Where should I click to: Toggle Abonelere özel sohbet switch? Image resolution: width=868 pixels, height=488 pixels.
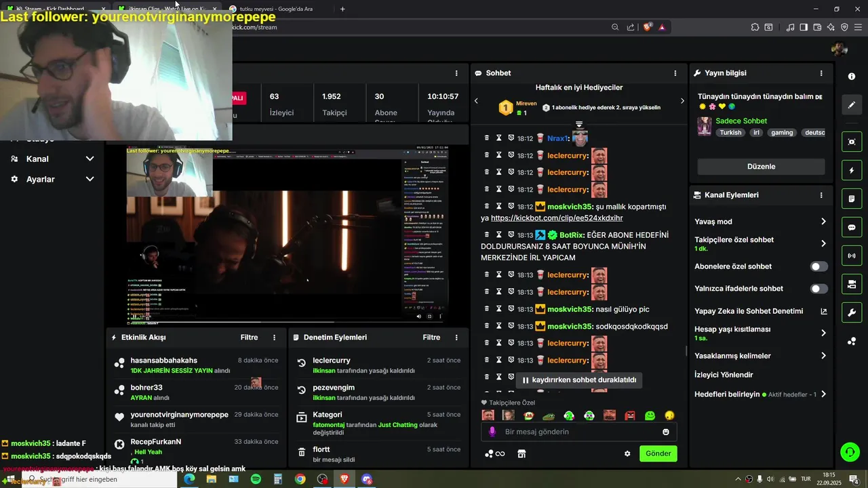819,266
